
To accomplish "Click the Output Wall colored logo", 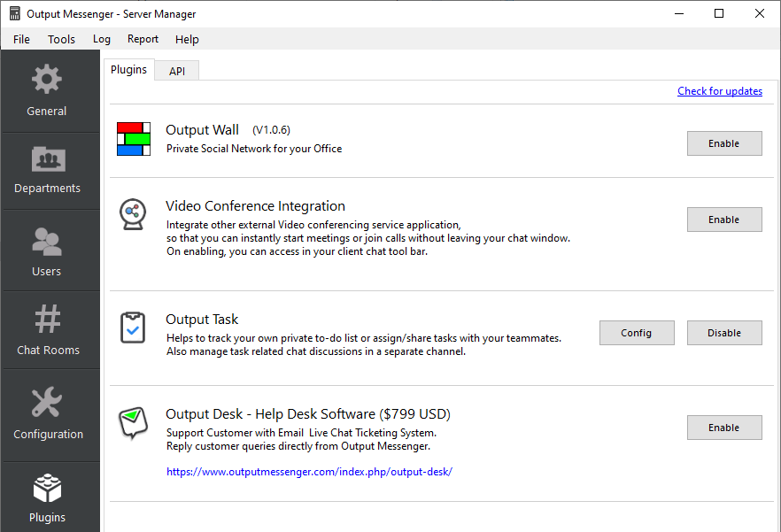I will click(x=134, y=139).
